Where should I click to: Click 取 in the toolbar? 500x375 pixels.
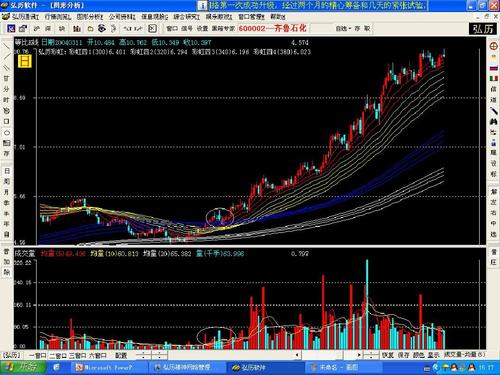367,29
